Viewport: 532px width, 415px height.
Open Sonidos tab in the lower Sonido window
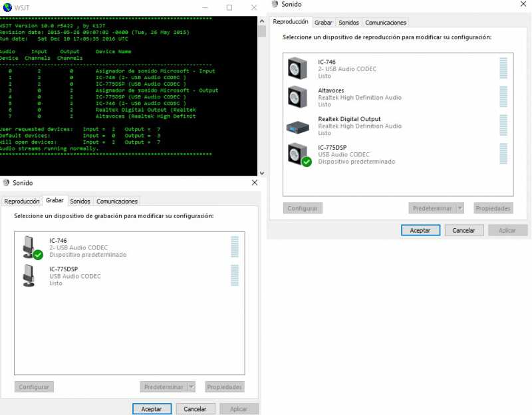click(x=80, y=202)
